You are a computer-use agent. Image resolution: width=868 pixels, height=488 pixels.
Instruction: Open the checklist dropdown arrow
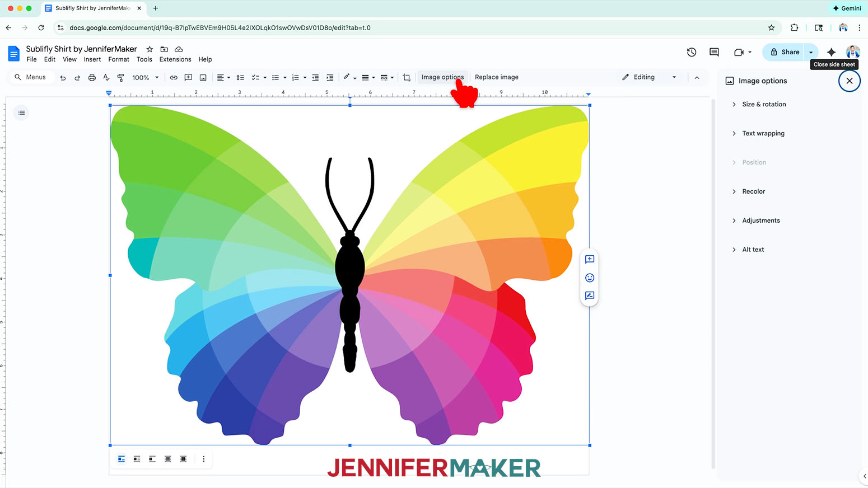(265, 78)
